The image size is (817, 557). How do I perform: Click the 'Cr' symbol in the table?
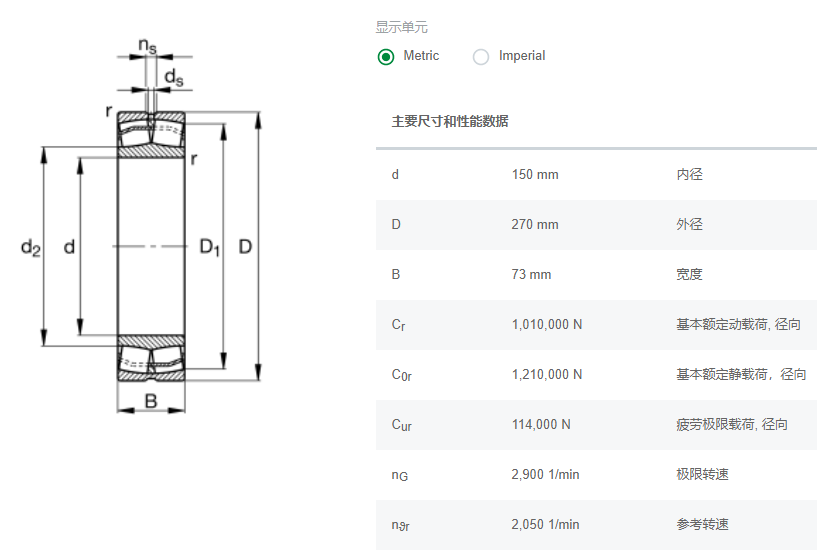[398, 325]
